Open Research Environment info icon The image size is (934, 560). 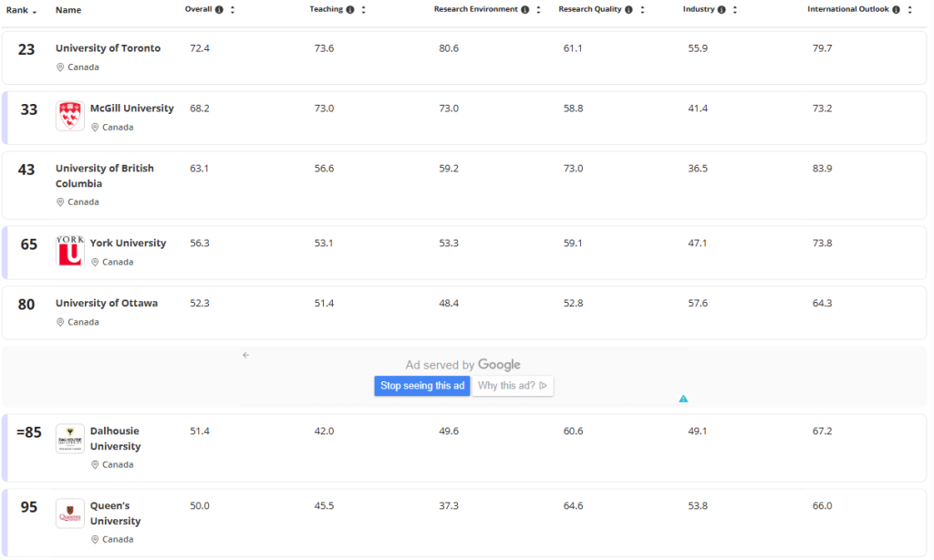click(x=525, y=10)
